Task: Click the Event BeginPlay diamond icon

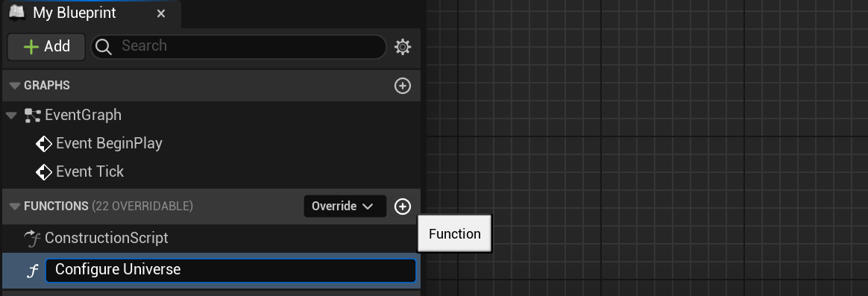Action: coord(44,144)
